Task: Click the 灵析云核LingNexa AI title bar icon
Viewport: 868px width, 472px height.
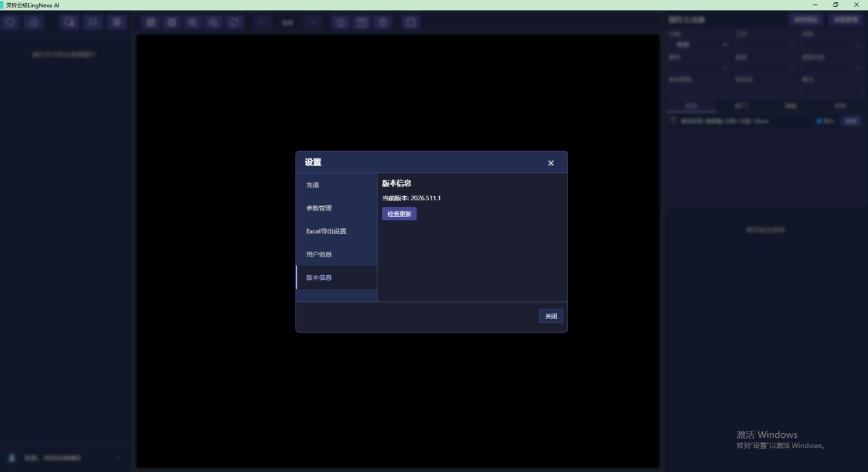Action: 3,5
